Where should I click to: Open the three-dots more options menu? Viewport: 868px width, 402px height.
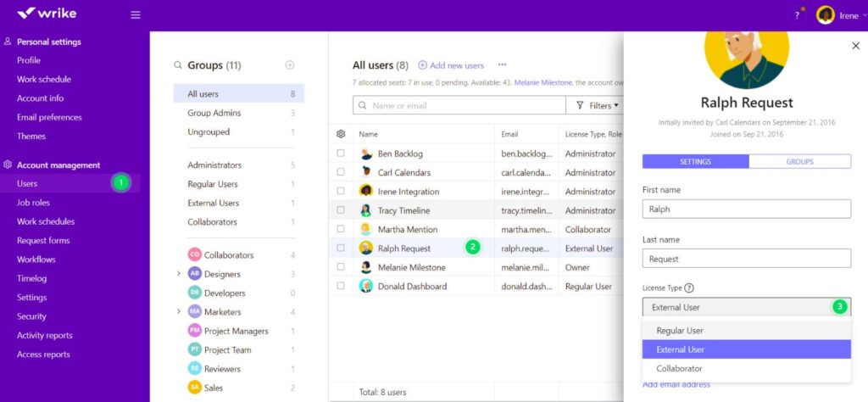[x=502, y=64]
